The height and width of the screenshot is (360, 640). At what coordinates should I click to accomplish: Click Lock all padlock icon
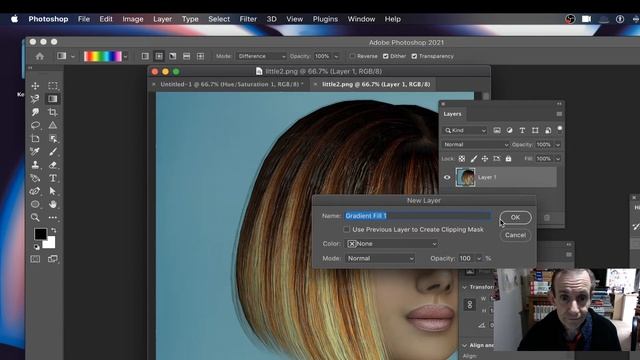pos(508,158)
